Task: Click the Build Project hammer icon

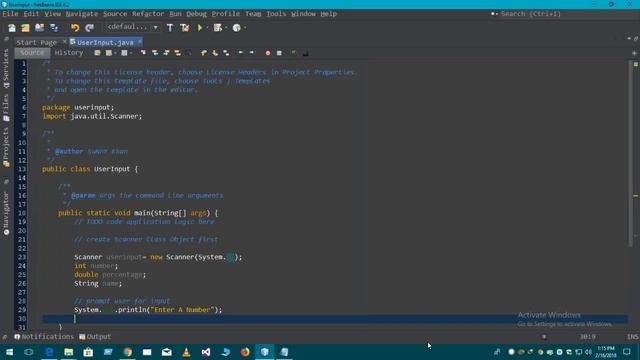Action: point(170,28)
